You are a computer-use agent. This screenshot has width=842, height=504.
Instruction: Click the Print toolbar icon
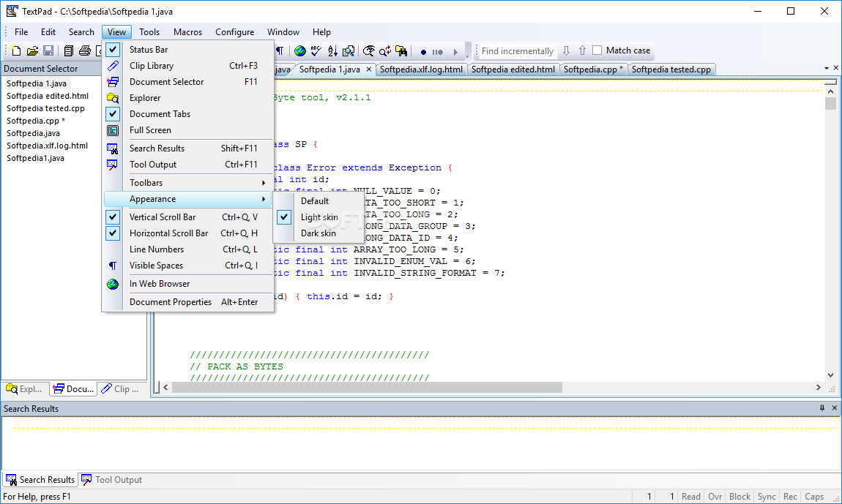click(84, 51)
